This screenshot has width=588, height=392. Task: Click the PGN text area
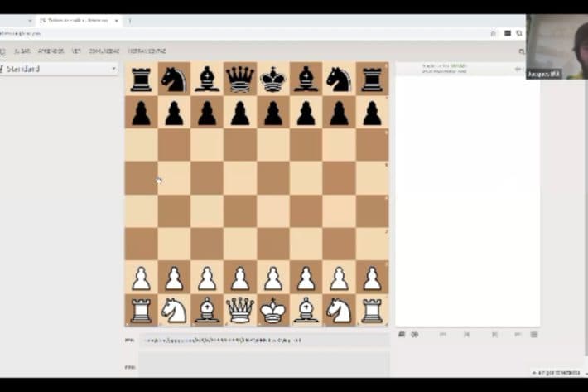(263, 365)
